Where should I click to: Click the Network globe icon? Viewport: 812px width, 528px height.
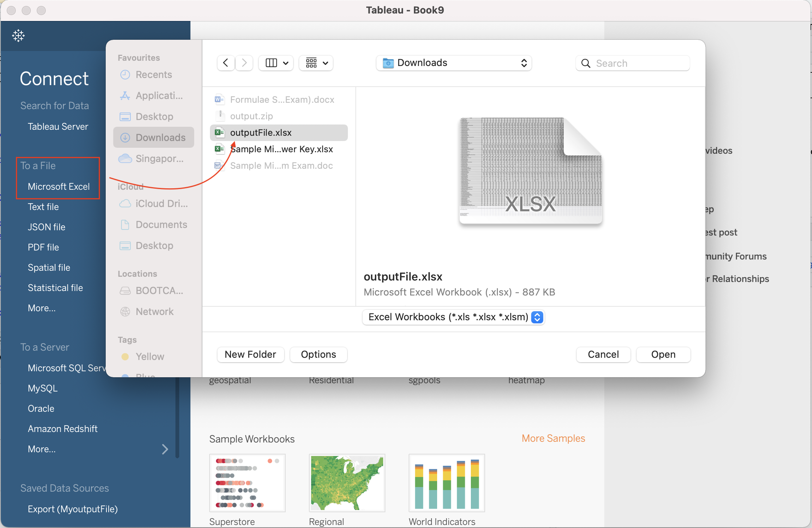point(125,312)
